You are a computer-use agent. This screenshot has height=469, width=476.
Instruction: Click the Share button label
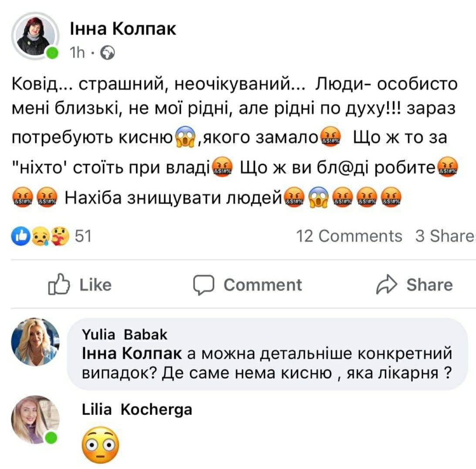coord(429,285)
